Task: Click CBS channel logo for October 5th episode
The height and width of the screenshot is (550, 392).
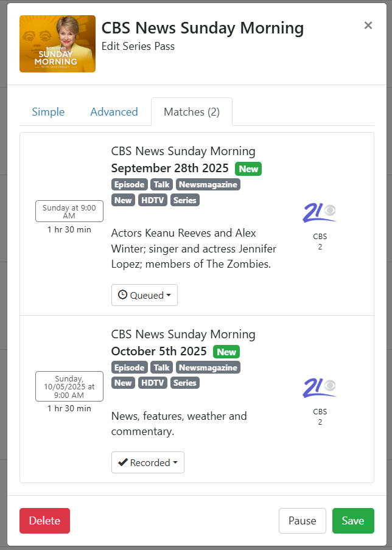Action: (320, 388)
